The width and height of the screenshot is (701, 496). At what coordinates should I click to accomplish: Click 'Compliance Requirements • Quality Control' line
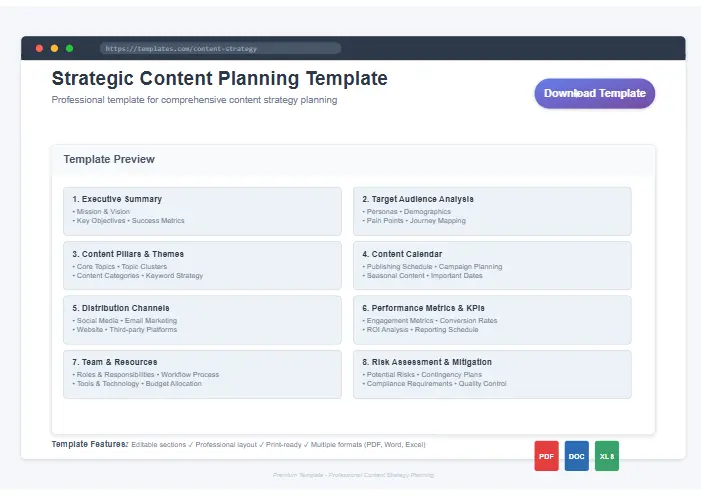point(436,384)
